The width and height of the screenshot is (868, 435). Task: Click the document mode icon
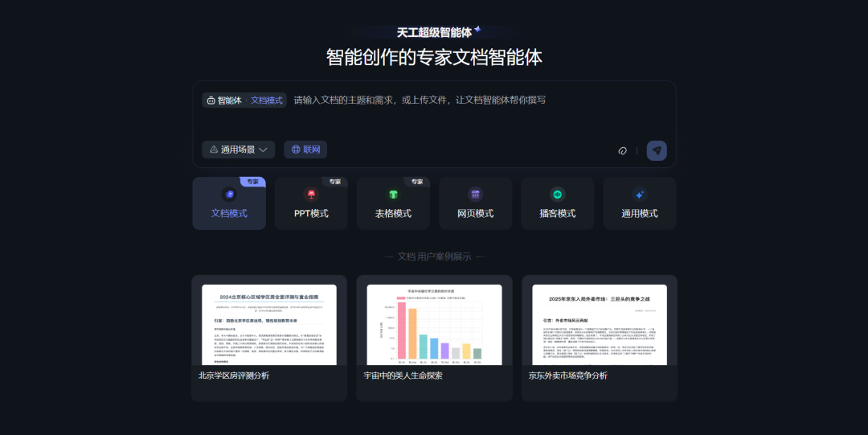point(229,194)
